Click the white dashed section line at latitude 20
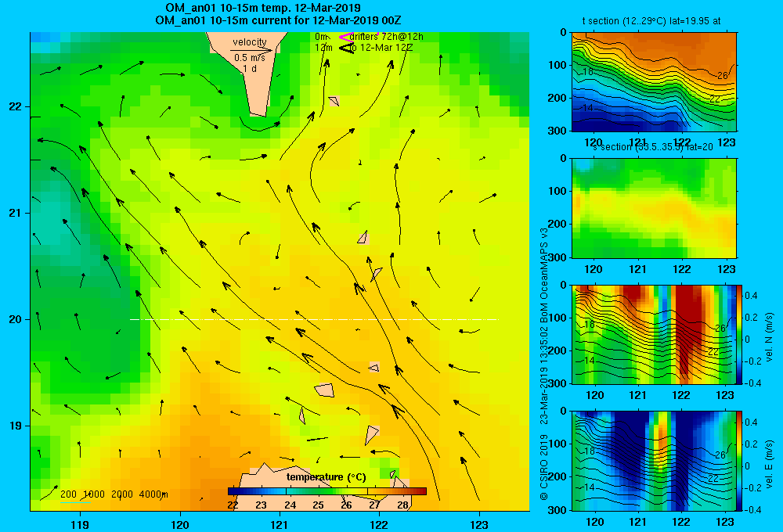This screenshot has width=783, height=532. point(314,319)
